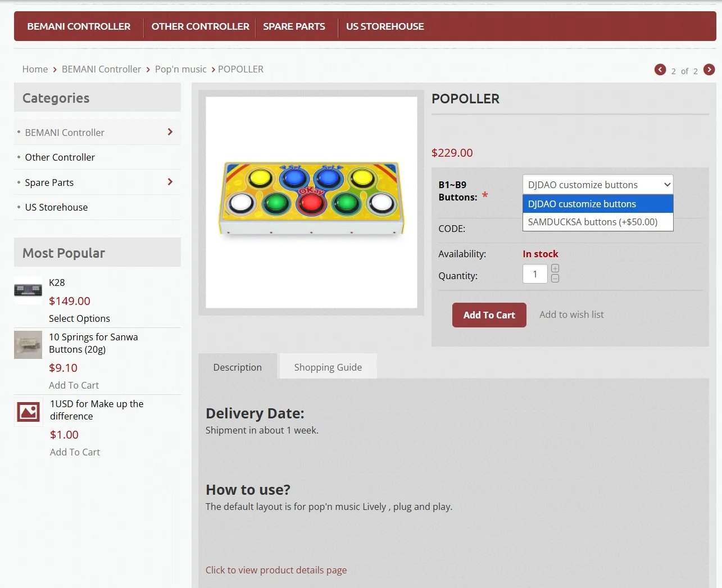Open 1USD Make up difference thumbnail
This screenshot has height=588, width=722.
[28, 412]
